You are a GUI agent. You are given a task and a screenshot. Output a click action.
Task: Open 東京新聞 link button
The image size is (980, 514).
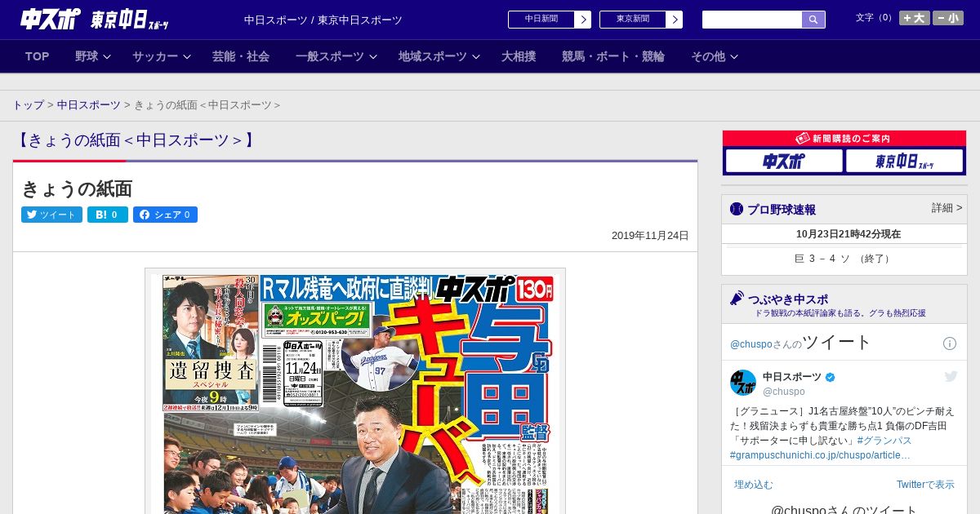(x=632, y=20)
